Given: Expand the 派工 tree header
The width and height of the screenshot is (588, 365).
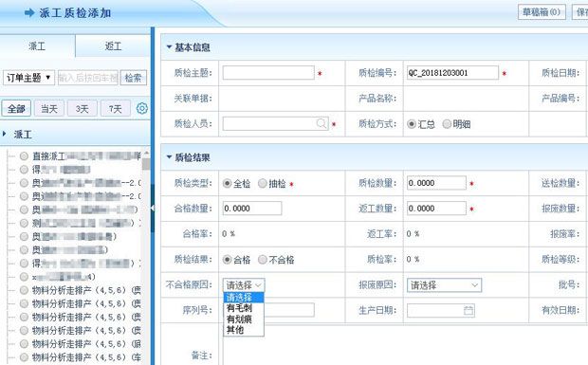Looking at the screenshot, I should (5, 134).
